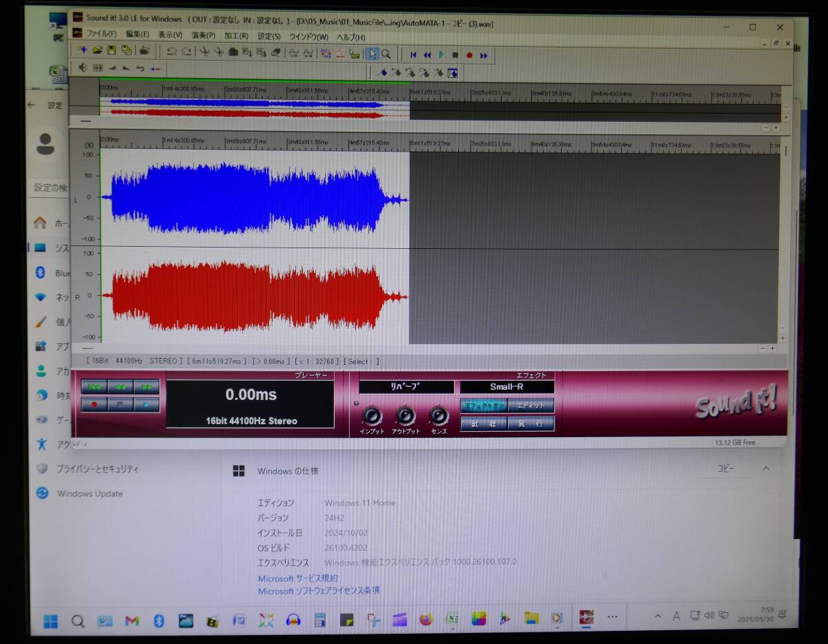Click the 実行 execute button
828x644 pixels.
(x=531, y=423)
